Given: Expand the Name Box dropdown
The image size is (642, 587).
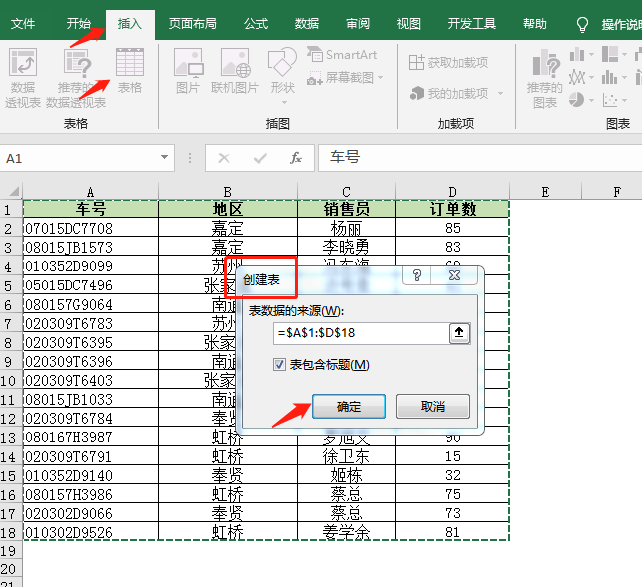Looking at the screenshot, I should 164,158.
